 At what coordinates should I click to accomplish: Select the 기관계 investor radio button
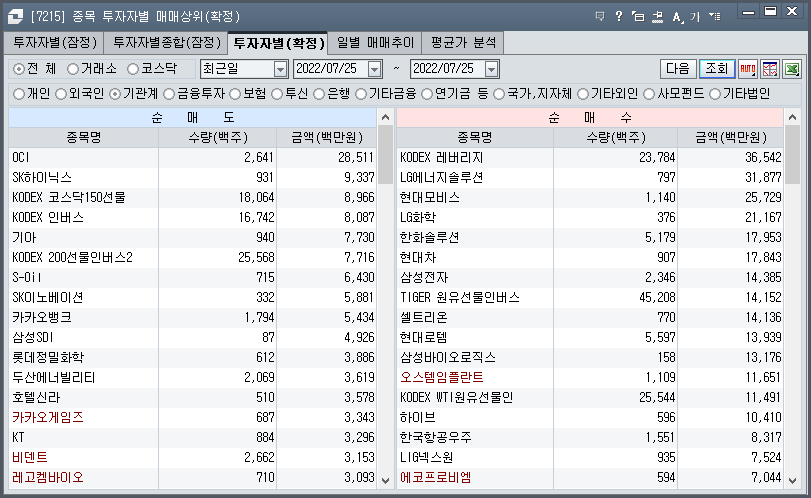115,94
